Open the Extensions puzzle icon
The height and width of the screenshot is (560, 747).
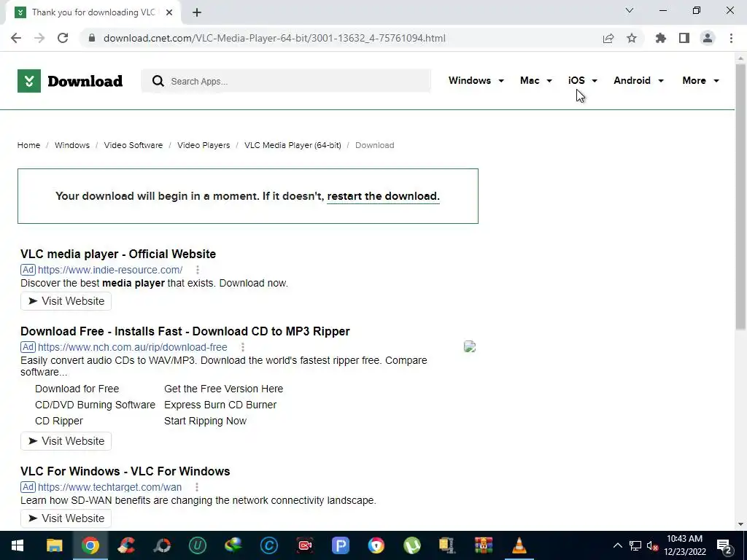pyautogui.click(x=661, y=38)
